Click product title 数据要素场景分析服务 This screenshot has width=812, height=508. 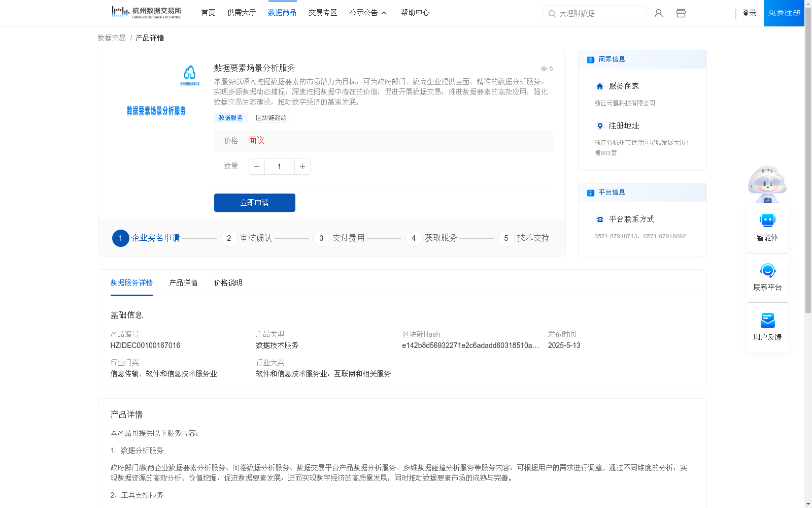coord(254,68)
